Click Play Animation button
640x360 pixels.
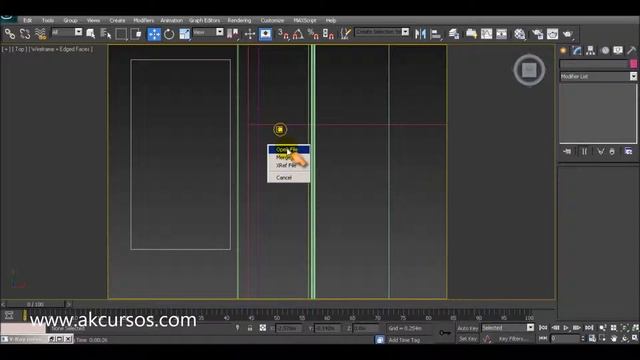[x=566, y=328]
